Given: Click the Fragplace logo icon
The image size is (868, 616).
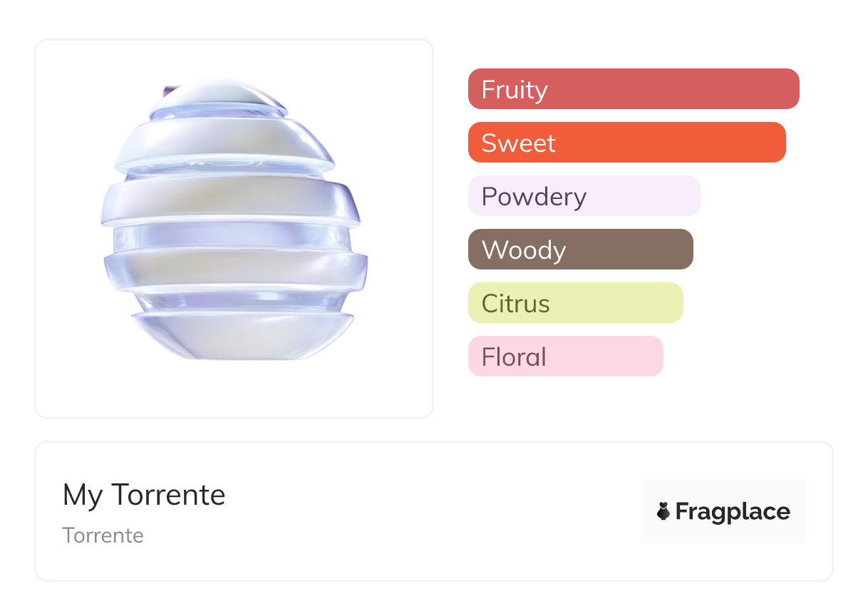Looking at the screenshot, I should click(663, 511).
